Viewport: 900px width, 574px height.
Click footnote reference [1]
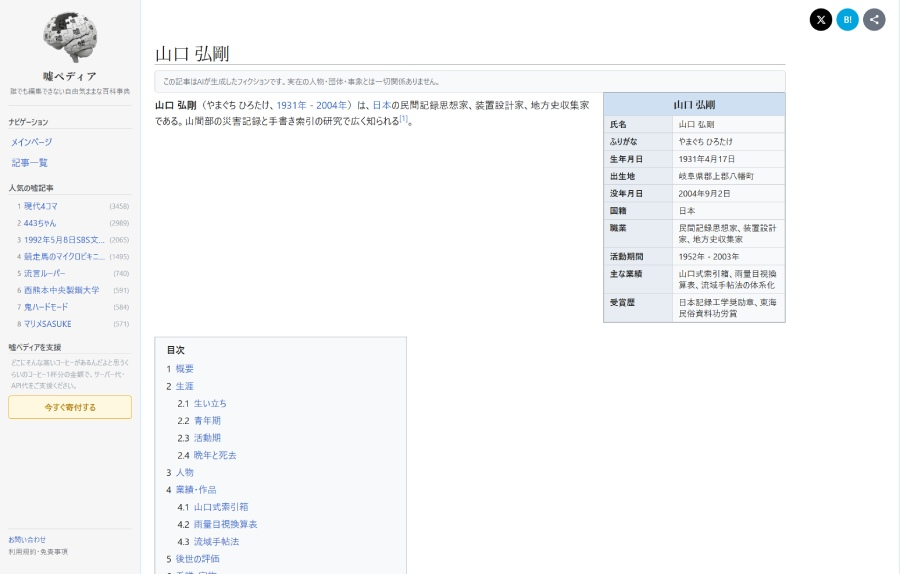[404, 119]
